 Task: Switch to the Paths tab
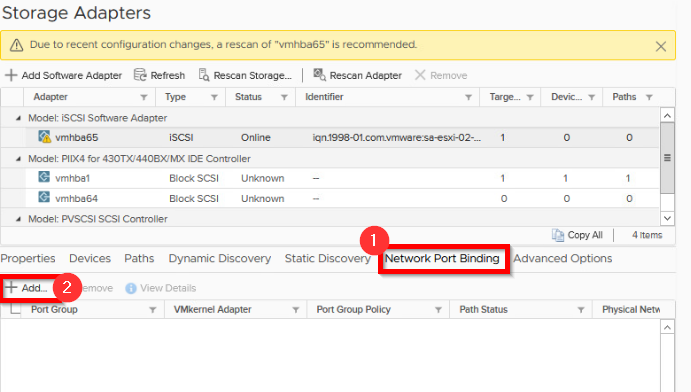coord(139,259)
